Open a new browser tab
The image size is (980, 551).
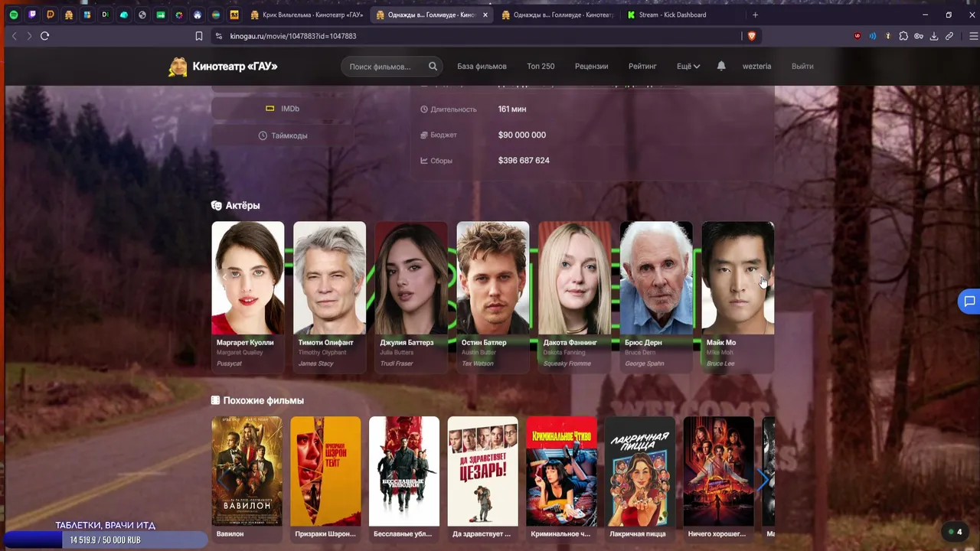tap(755, 15)
